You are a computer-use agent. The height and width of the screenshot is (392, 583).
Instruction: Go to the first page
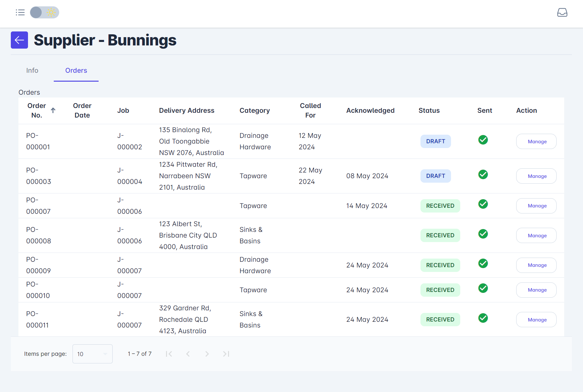click(169, 354)
